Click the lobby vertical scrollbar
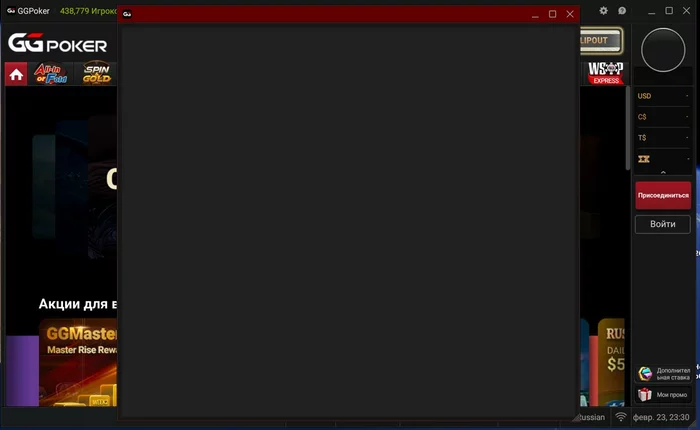700x430 pixels. pos(628,128)
